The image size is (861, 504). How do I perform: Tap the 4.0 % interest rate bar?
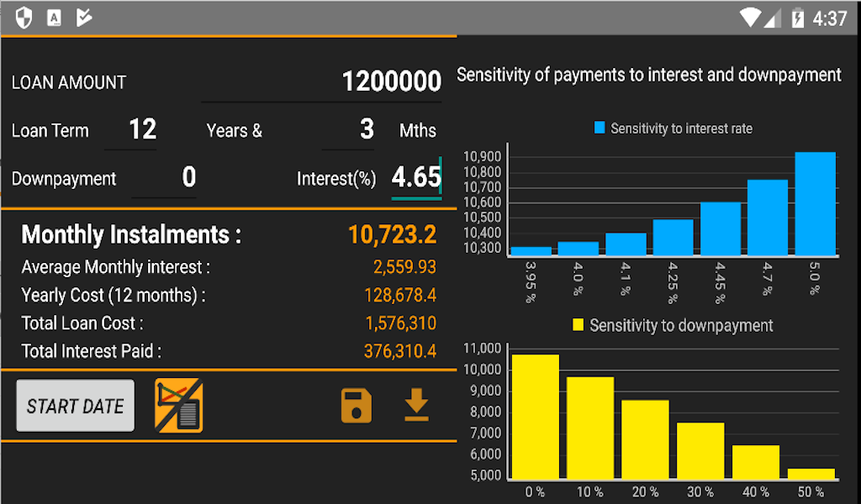pyautogui.click(x=578, y=249)
